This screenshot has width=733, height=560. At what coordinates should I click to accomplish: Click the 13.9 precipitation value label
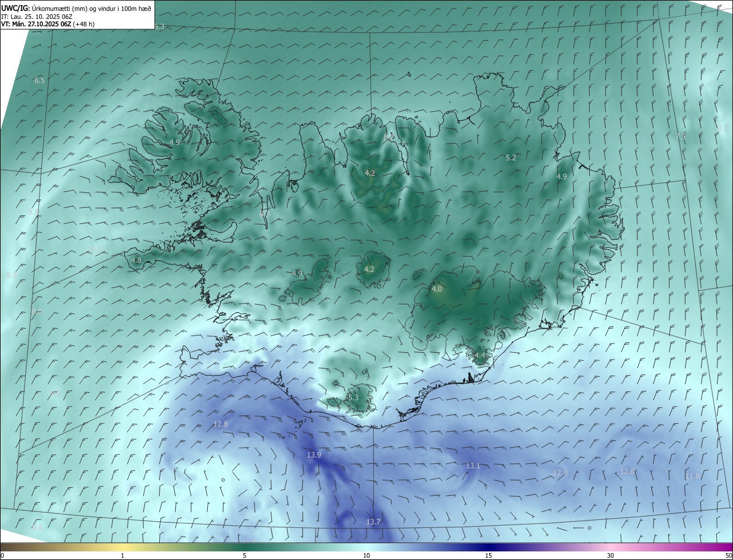tap(314, 455)
